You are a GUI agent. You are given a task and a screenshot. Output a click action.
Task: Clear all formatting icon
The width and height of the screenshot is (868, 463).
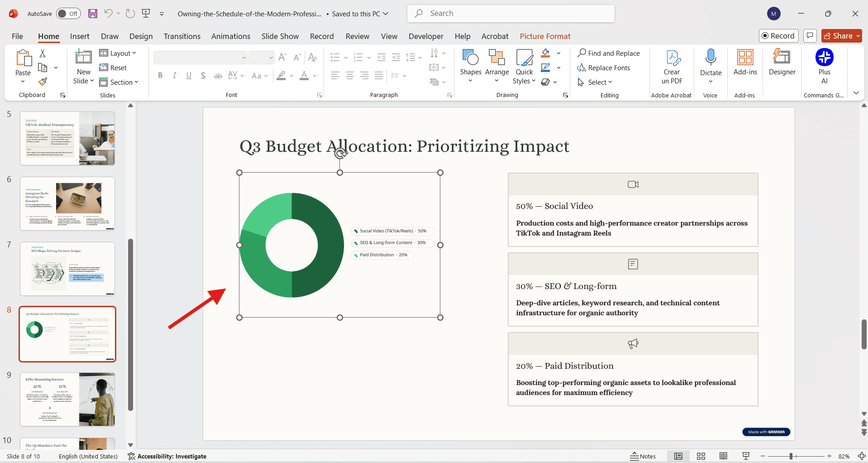(312, 57)
